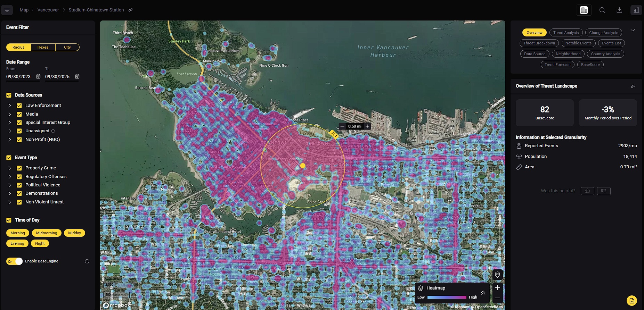Click the map location pin button
The image size is (644, 310).
[497, 275]
